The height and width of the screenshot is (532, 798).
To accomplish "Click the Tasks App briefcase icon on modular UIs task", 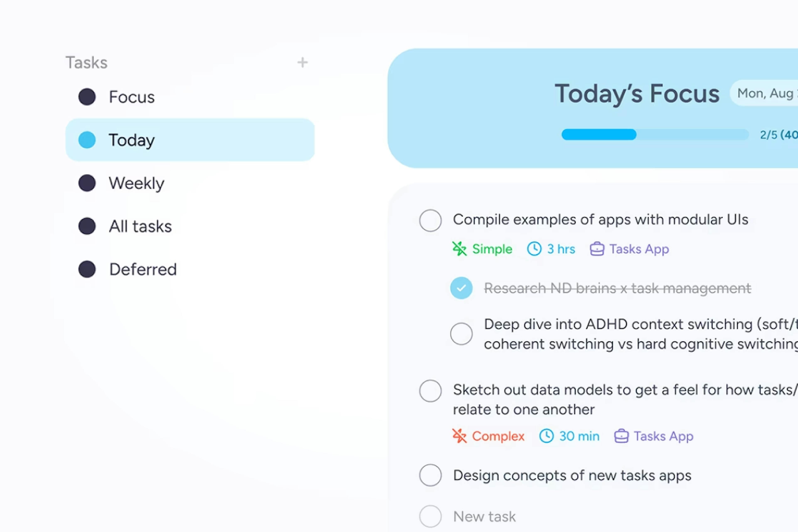I will tap(597, 249).
